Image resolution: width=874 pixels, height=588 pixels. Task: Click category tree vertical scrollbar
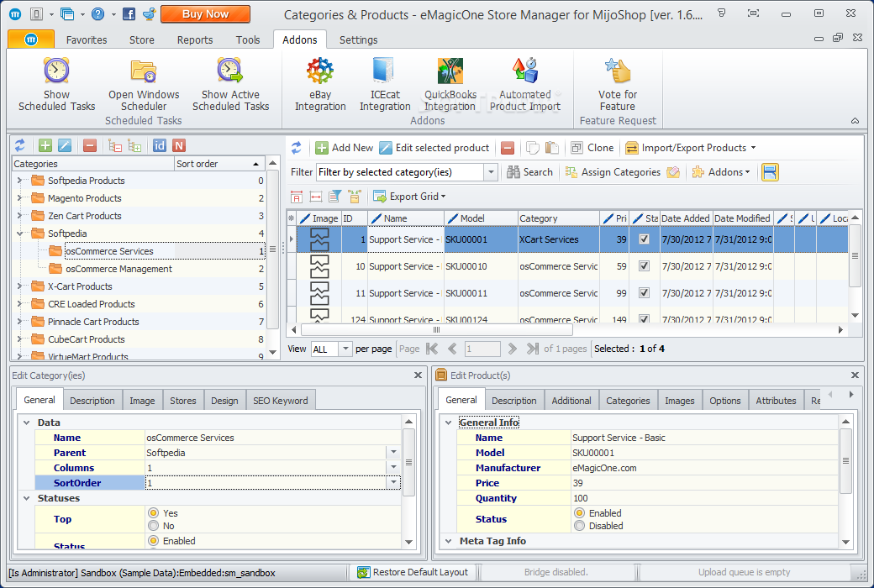click(x=272, y=249)
